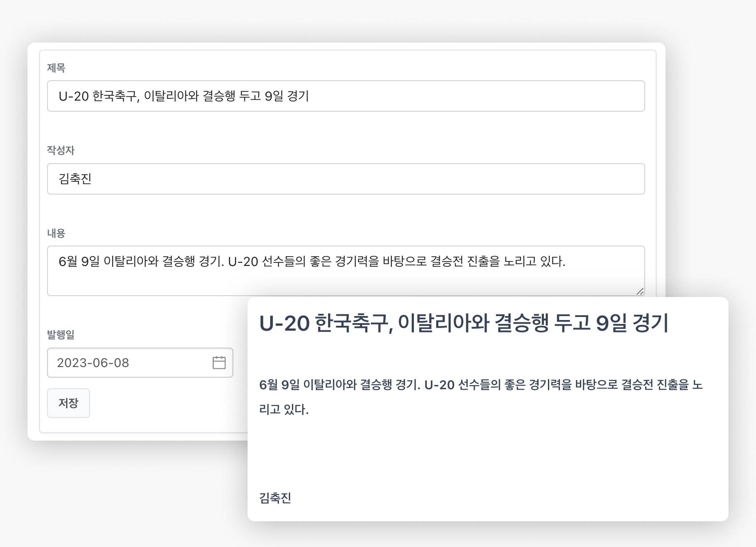756x547 pixels.
Task: Click the preview line 리고 있다.
Action: 283,409
